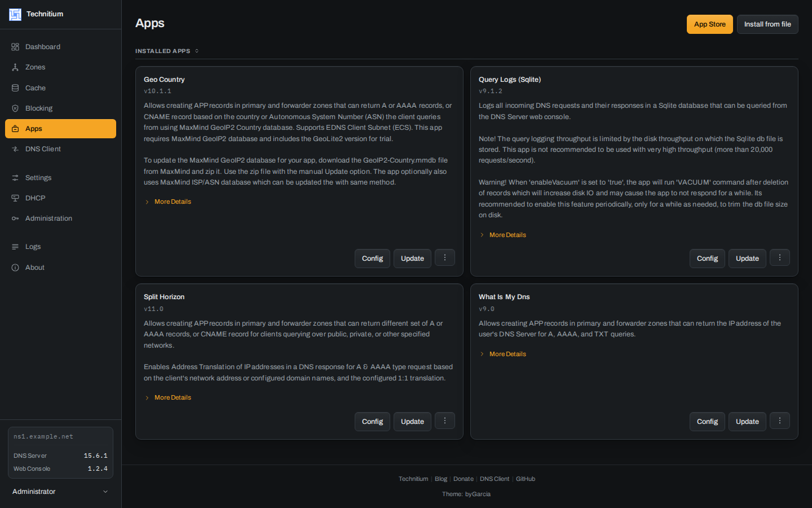The height and width of the screenshot is (508, 812).
Task: Open Config for Geo Country
Action: click(372, 259)
